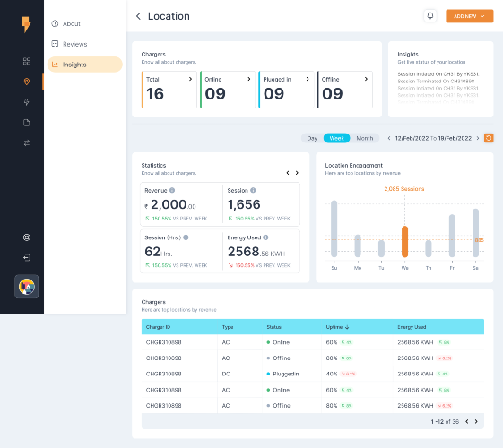Open the Offline chargers card
The width and height of the screenshot is (503, 448).
point(345,90)
